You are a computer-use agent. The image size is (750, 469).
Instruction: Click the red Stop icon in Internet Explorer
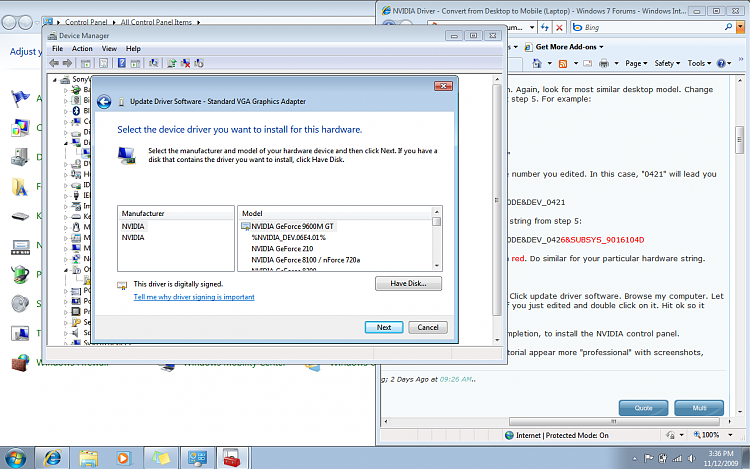point(559,28)
